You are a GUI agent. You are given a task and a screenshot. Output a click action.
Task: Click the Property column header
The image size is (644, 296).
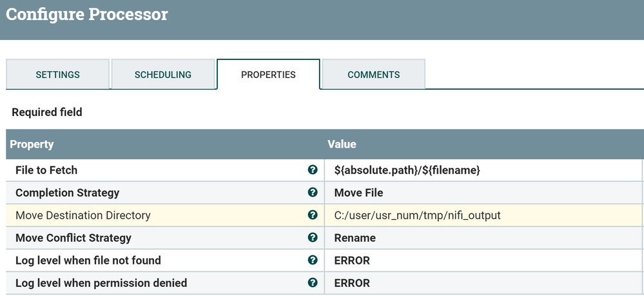tap(32, 144)
